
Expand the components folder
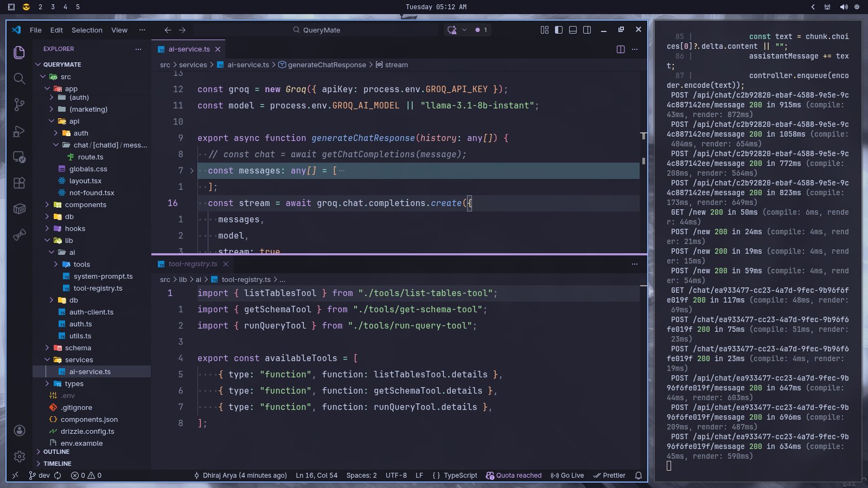coord(85,205)
